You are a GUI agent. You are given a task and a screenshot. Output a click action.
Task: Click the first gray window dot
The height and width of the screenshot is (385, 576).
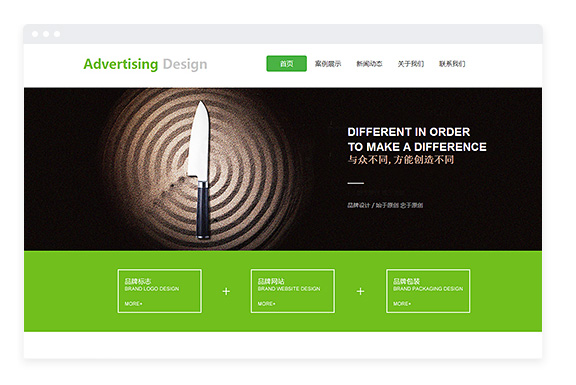(35, 34)
